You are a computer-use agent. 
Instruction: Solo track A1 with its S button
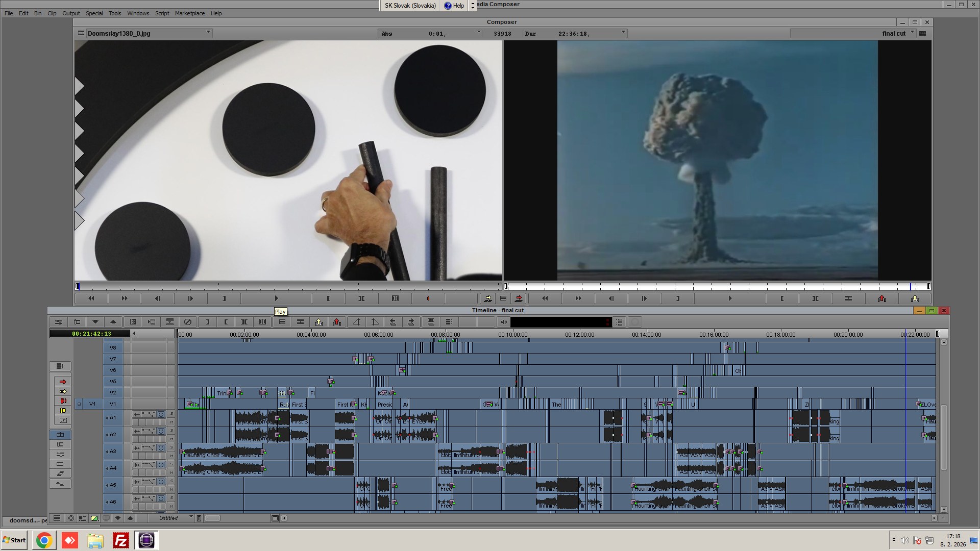coord(171,414)
